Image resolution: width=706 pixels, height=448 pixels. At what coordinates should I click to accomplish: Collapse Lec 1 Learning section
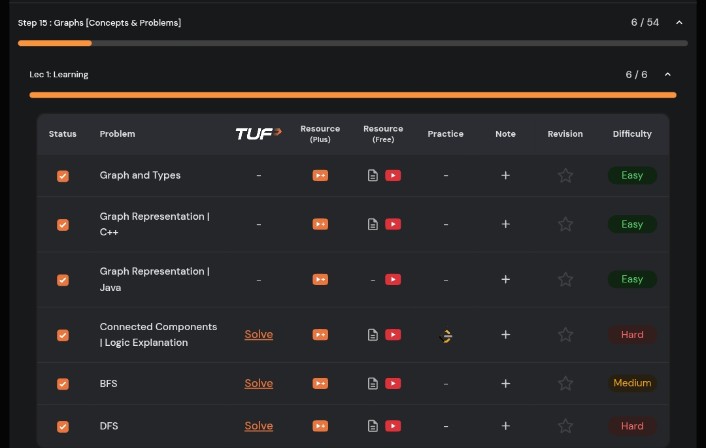[667, 74]
